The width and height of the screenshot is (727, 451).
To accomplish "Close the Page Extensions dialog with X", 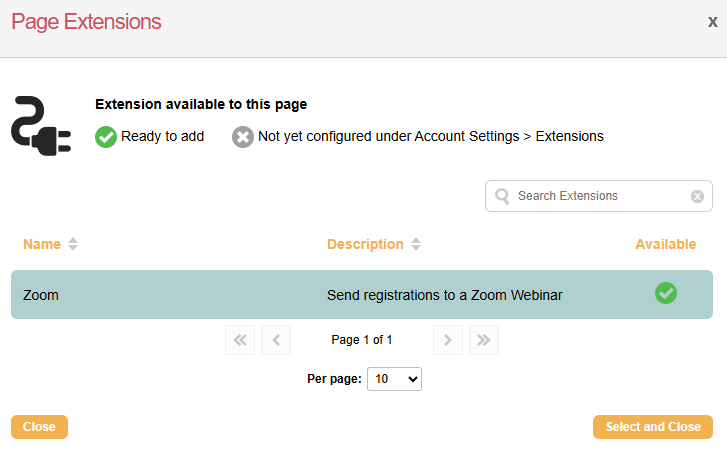I will [x=712, y=22].
